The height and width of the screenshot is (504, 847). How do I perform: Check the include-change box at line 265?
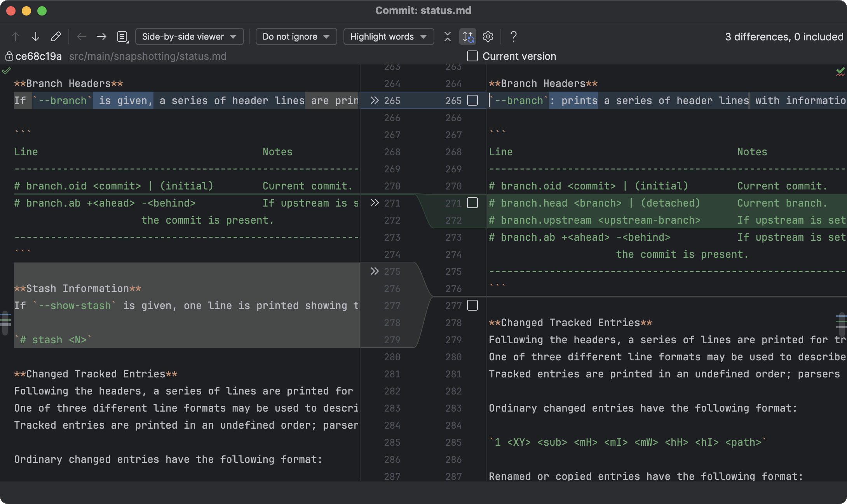[x=473, y=100]
